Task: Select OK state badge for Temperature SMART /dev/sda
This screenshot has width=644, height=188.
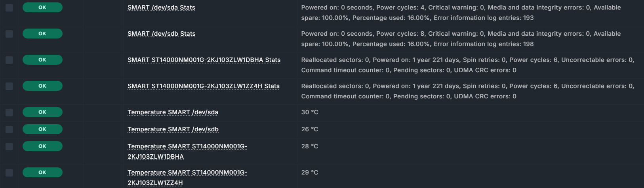Action: [42, 112]
